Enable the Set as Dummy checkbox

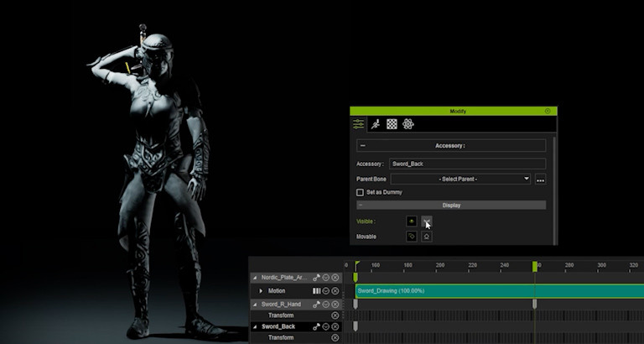pyautogui.click(x=361, y=192)
